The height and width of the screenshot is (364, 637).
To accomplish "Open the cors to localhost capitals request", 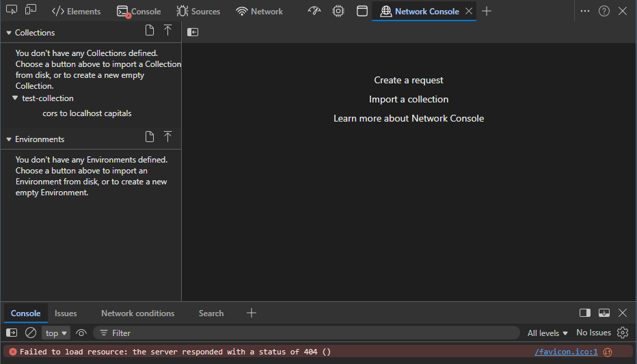I will pyautogui.click(x=87, y=113).
